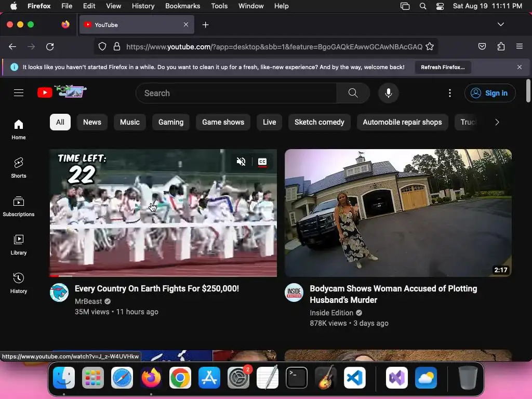The height and width of the screenshot is (399, 532).
Task: Click red progress bar on MrBeast preview
Action: pyautogui.click(x=54, y=276)
